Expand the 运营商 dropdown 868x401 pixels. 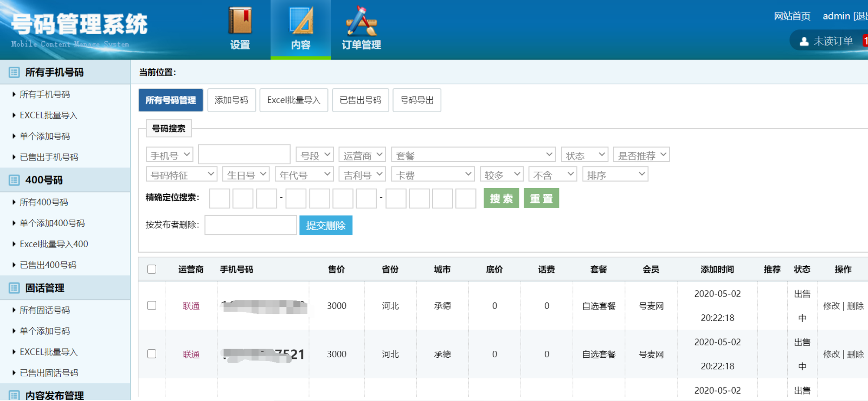(362, 155)
